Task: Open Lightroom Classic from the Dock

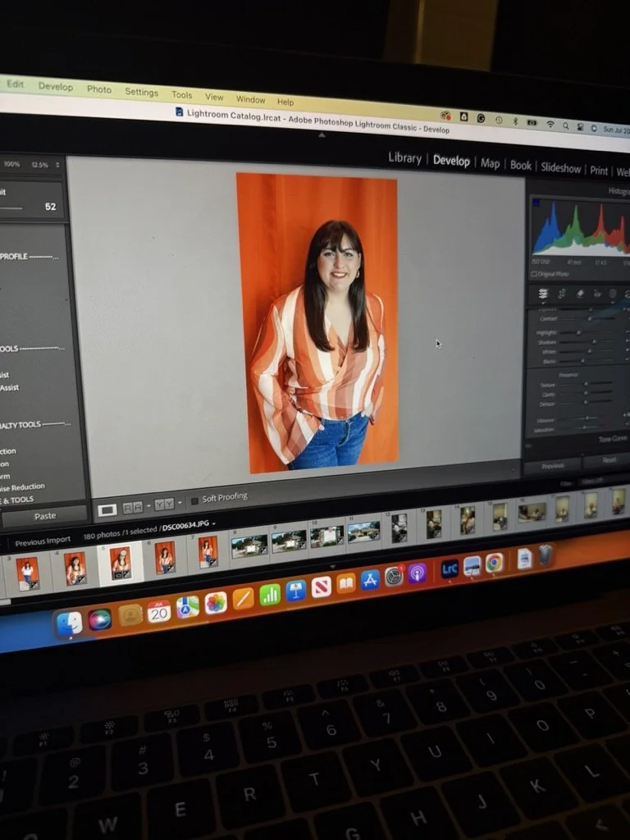Action: [x=449, y=569]
